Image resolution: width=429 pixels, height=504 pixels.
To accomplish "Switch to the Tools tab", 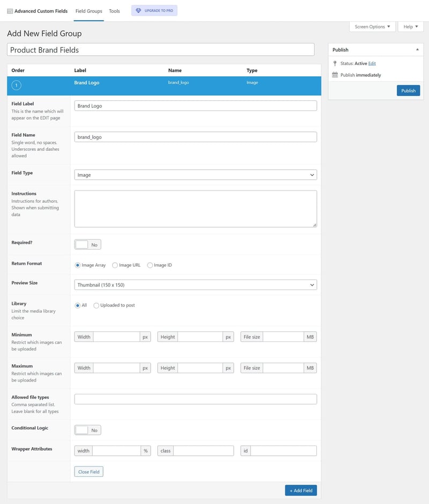I will (114, 11).
